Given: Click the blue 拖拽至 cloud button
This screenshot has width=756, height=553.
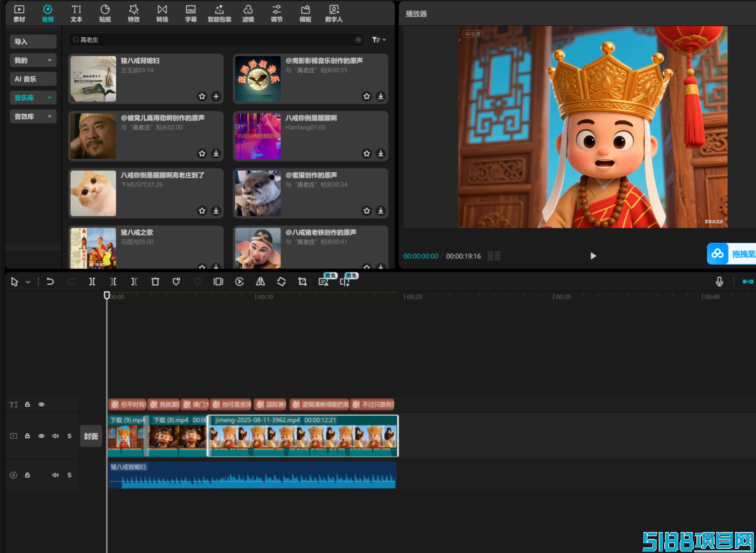Looking at the screenshot, I should (731, 253).
